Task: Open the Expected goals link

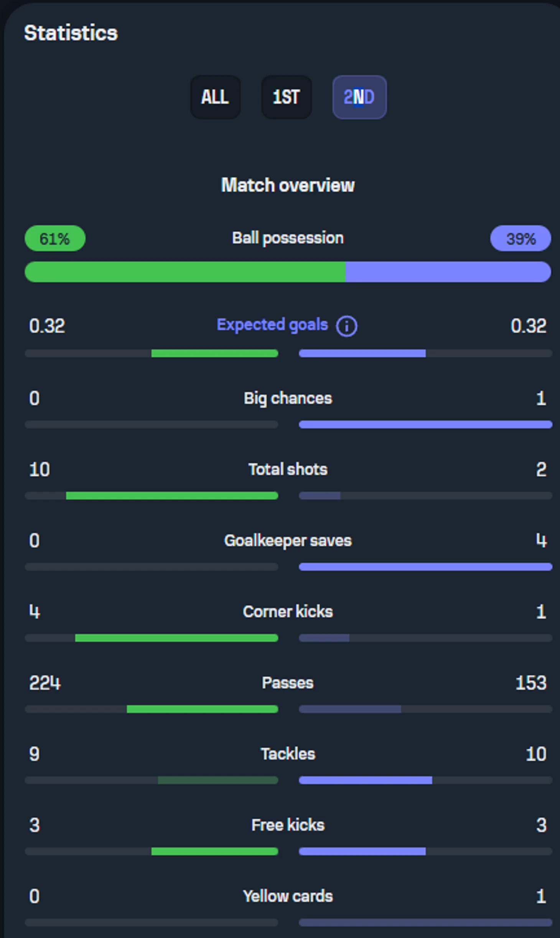Action: coord(272,325)
